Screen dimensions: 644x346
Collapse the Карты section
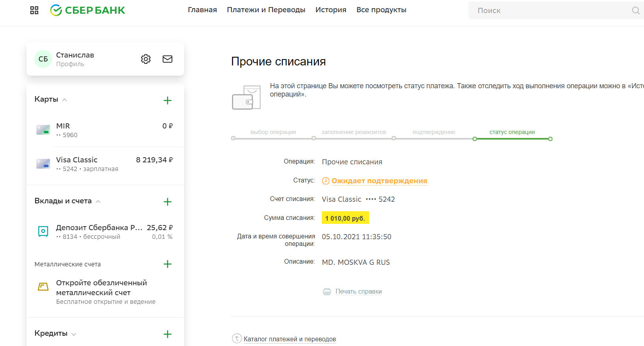click(65, 100)
